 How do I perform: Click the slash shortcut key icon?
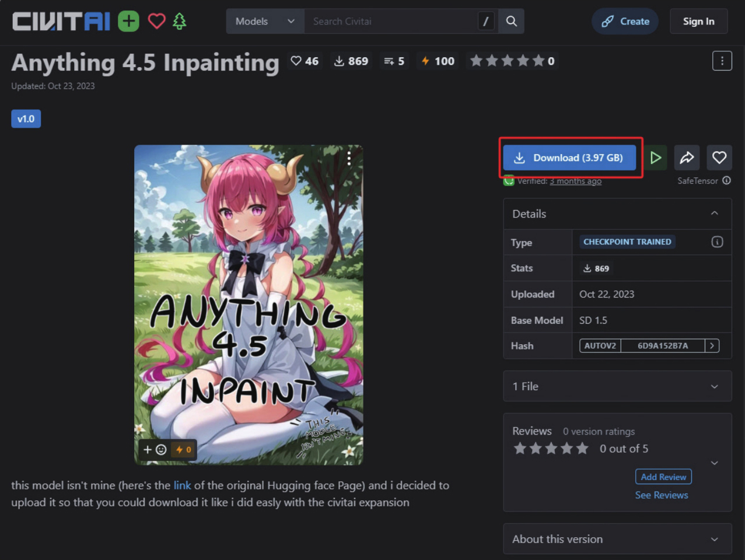pyautogui.click(x=485, y=22)
